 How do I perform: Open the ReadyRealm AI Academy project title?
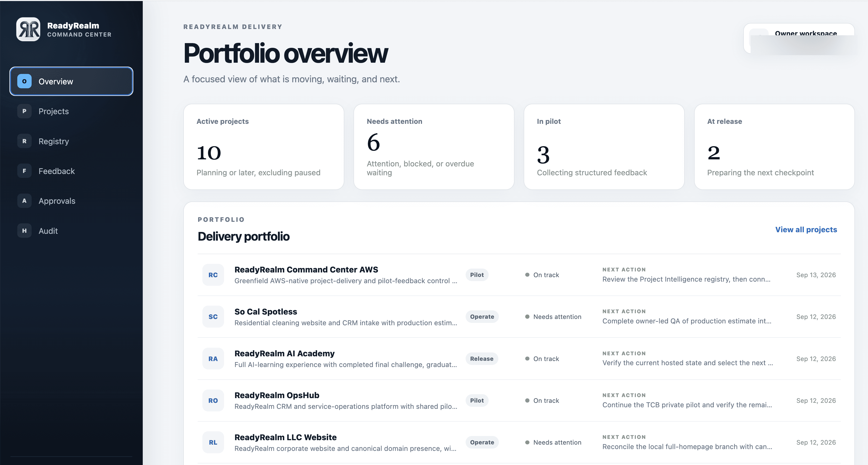coord(284,353)
